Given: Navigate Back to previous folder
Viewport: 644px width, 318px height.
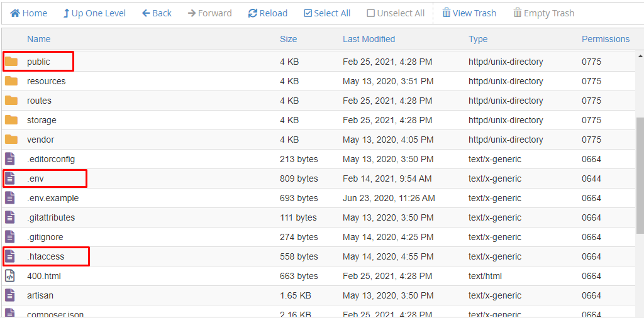Looking at the screenshot, I should [x=157, y=13].
